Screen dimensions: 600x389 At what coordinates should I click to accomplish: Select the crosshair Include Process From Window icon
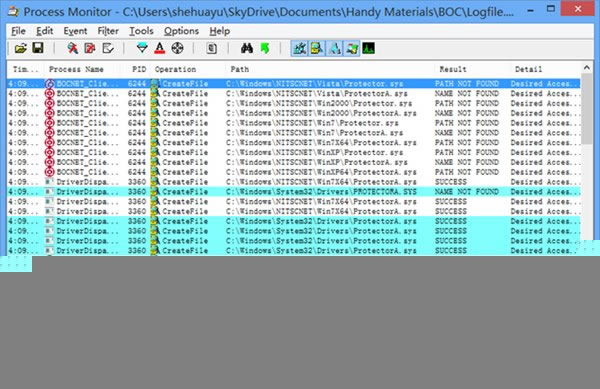pos(177,48)
